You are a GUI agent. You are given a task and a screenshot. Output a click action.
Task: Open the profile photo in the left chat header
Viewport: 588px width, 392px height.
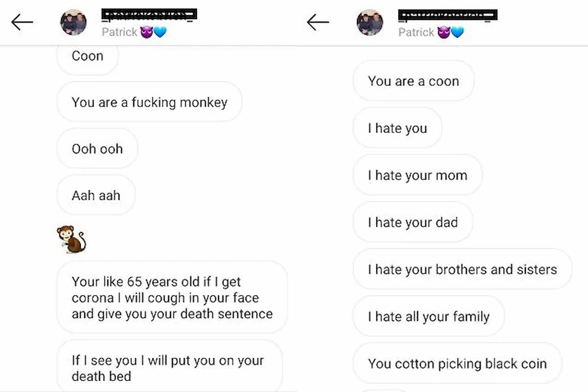click(x=73, y=22)
